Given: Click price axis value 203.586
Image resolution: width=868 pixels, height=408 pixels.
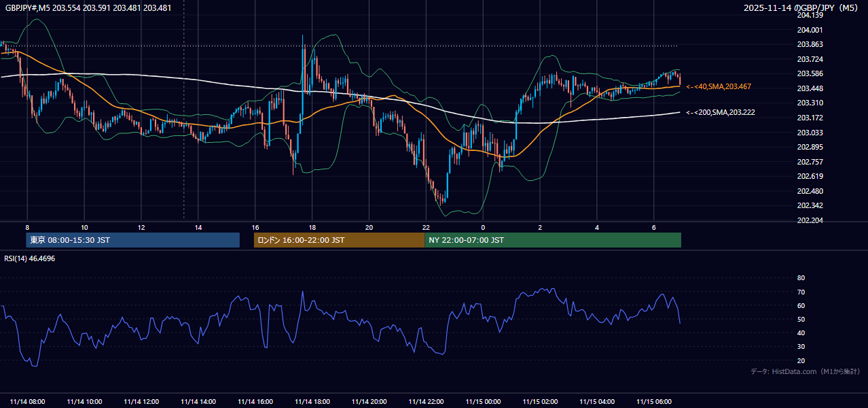Looking at the screenshot, I should 810,73.
